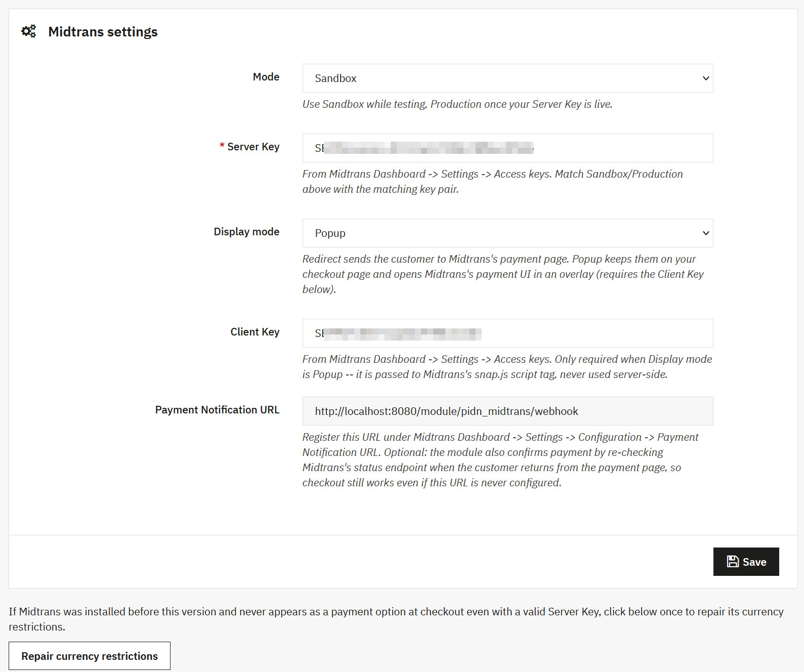Image resolution: width=804 pixels, height=672 pixels.
Task: Click the Sandbox testing hint text
Action: [x=457, y=104]
